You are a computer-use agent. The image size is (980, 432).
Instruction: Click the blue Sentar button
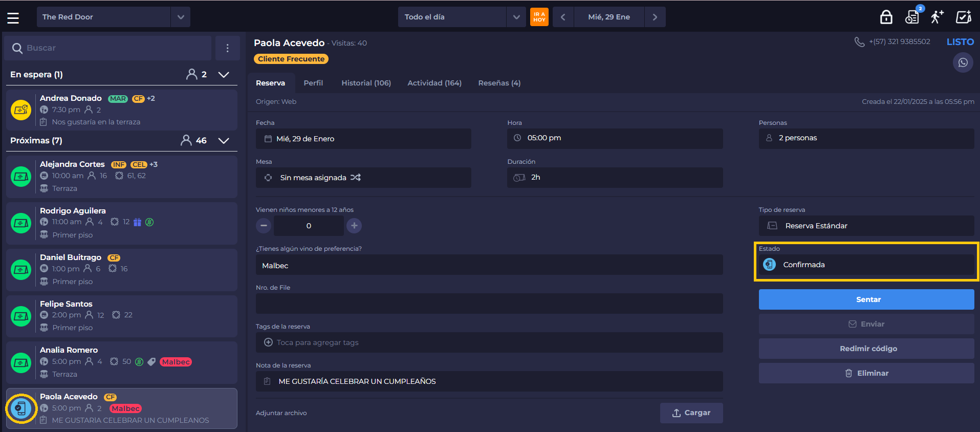pyautogui.click(x=866, y=299)
